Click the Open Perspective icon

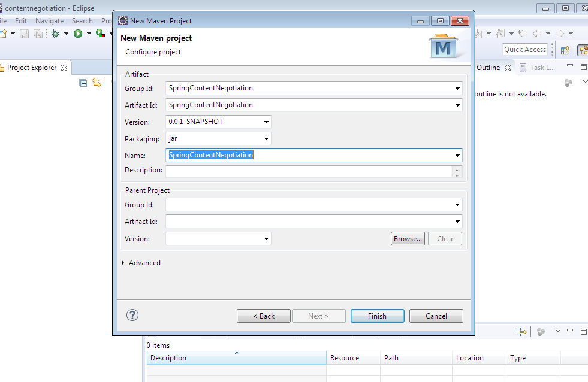[564, 50]
